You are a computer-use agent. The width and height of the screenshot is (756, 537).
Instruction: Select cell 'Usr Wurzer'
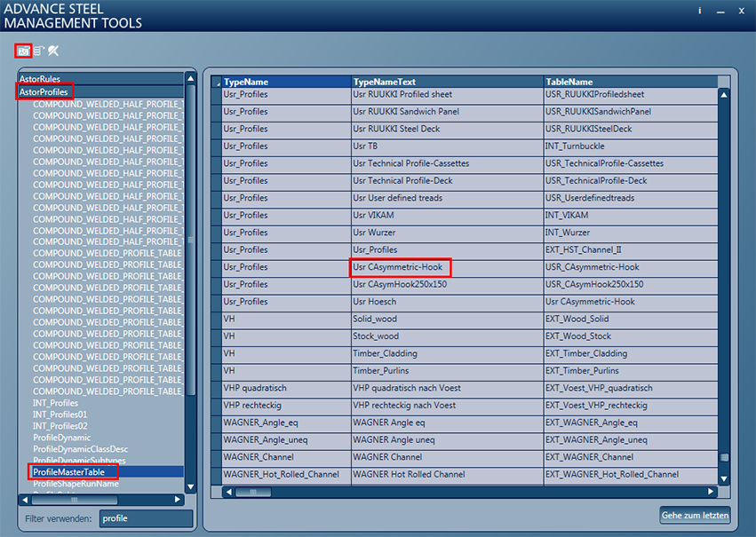click(x=448, y=233)
